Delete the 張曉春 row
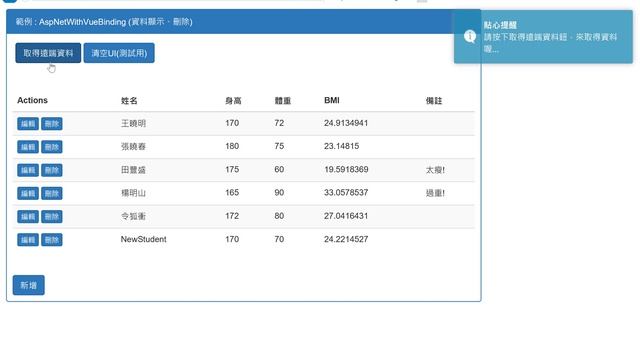The height and width of the screenshot is (360, 640). 51,147
